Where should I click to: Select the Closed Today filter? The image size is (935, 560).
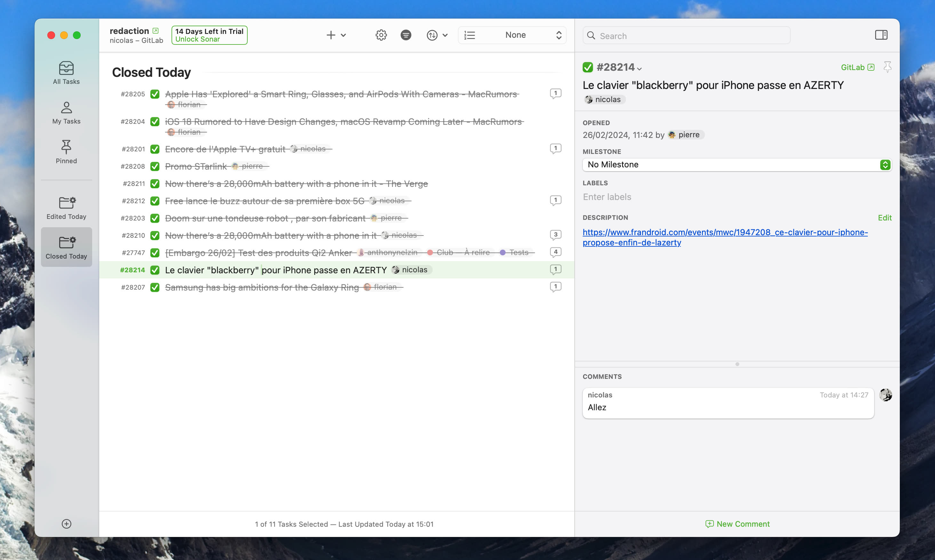(x=66, y=247)
